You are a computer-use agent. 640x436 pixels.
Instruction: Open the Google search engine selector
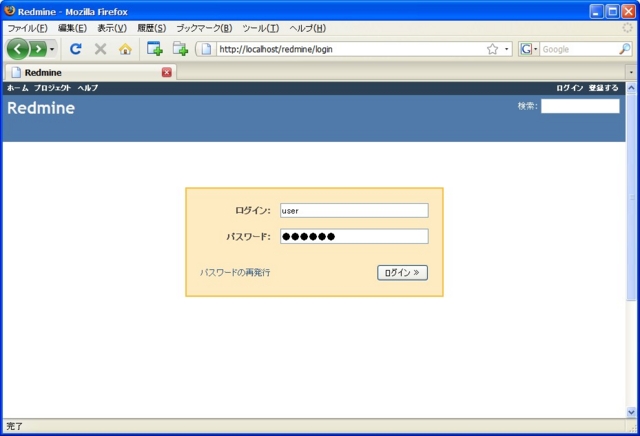click(529, 49)
